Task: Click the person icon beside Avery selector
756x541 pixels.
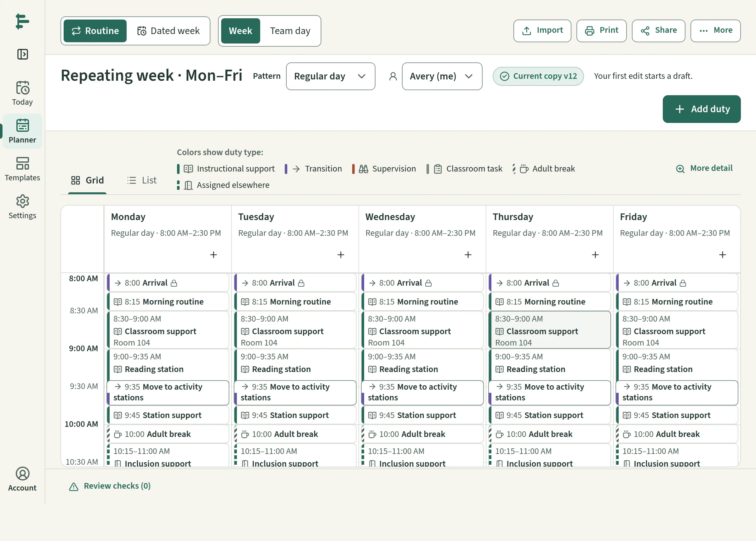Action: [x=393, y=76]
